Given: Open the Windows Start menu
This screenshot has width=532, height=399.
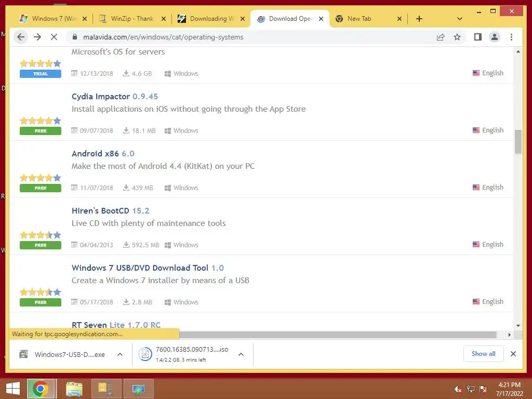Looking at the screenshot, I should coord(13,389).
